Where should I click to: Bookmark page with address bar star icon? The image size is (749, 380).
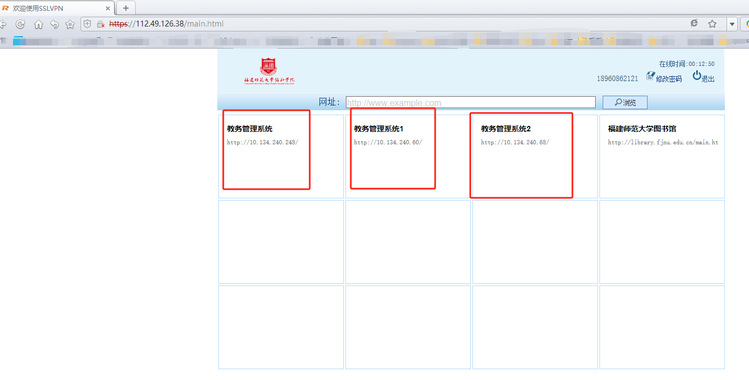point(712,24)
